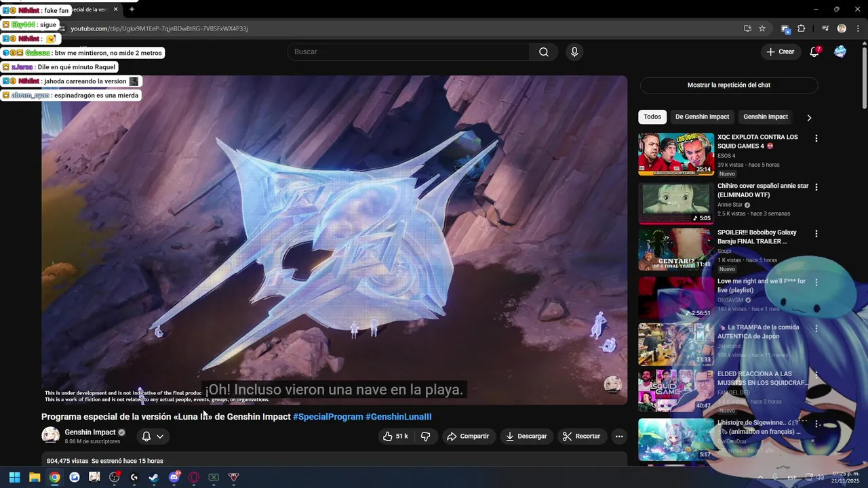Open the #GenshinLunaIII hashtag link

[x=399, y=417]
